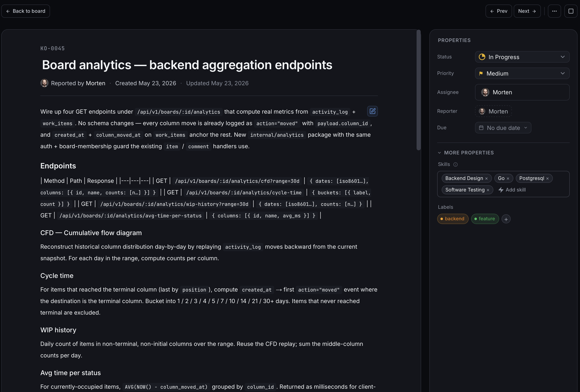Click the Skills info icon
This screenshot has width=580, height=392.
click(x=455, y=164)
